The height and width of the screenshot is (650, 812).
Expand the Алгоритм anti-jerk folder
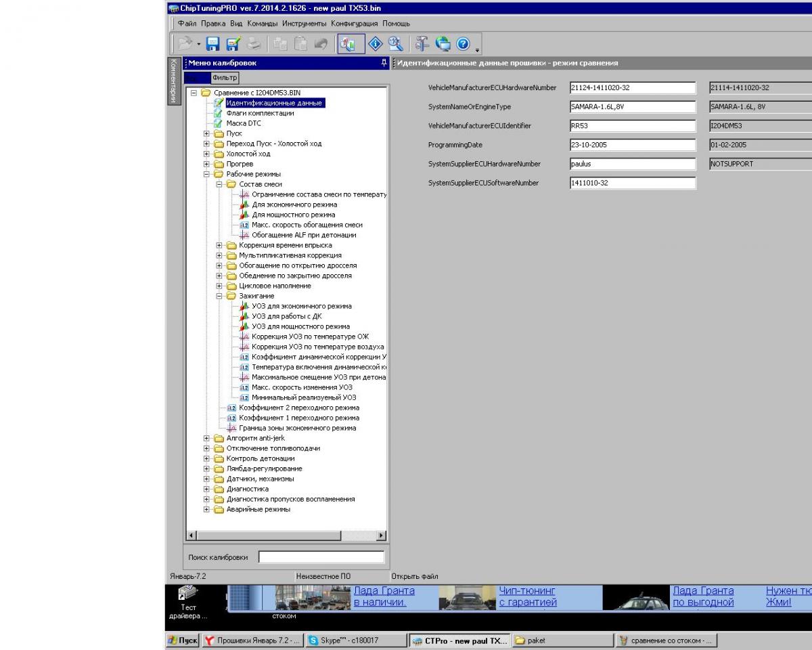207,438
